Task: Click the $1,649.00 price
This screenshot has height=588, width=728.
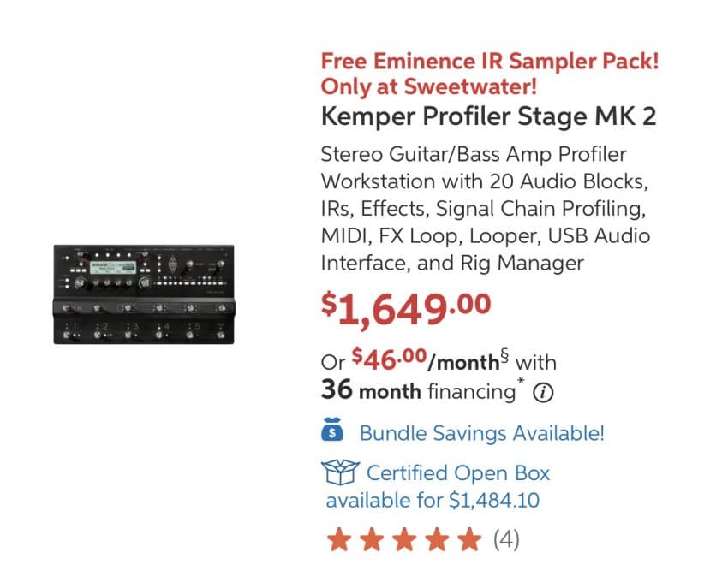Action: [x=406, y=308]
